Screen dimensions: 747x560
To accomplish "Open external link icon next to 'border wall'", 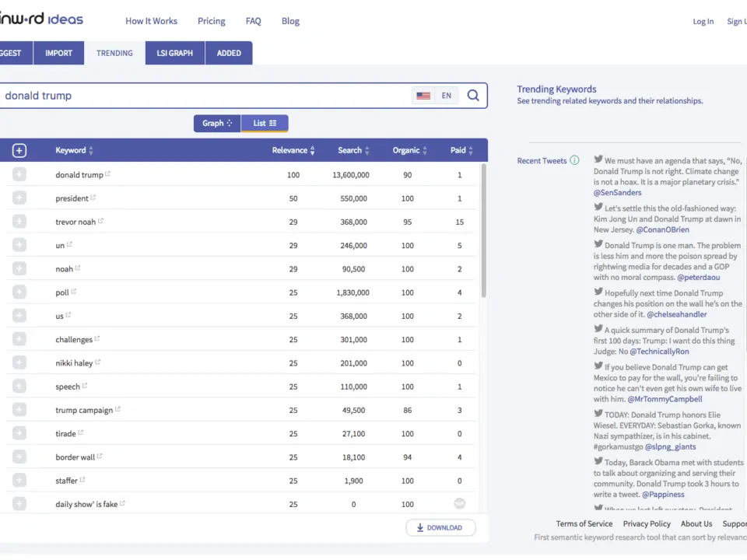I will pyautogui.click(x=100, y=457).
